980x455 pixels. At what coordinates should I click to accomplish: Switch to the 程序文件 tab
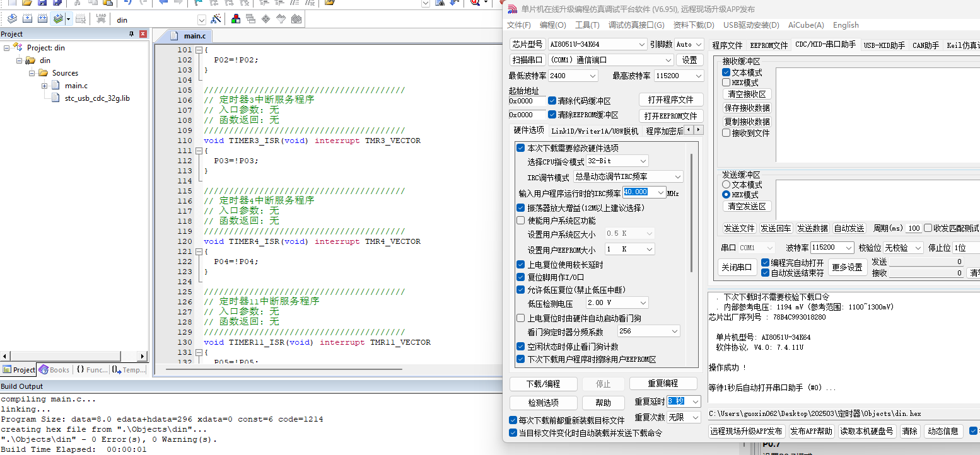point(727,45)
